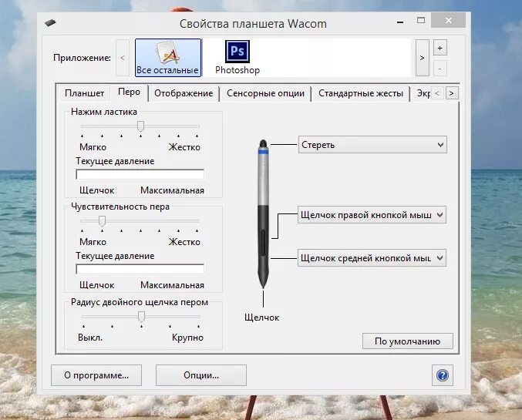Open the 'Стандартные жесты' tab

pos(361,93)
